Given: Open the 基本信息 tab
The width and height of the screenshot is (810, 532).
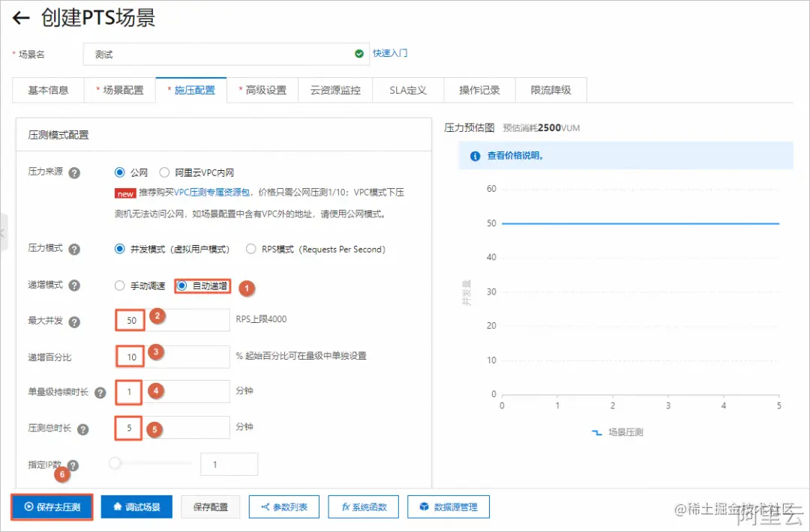Looking at the screenshot, I should [x=48, y=91].
